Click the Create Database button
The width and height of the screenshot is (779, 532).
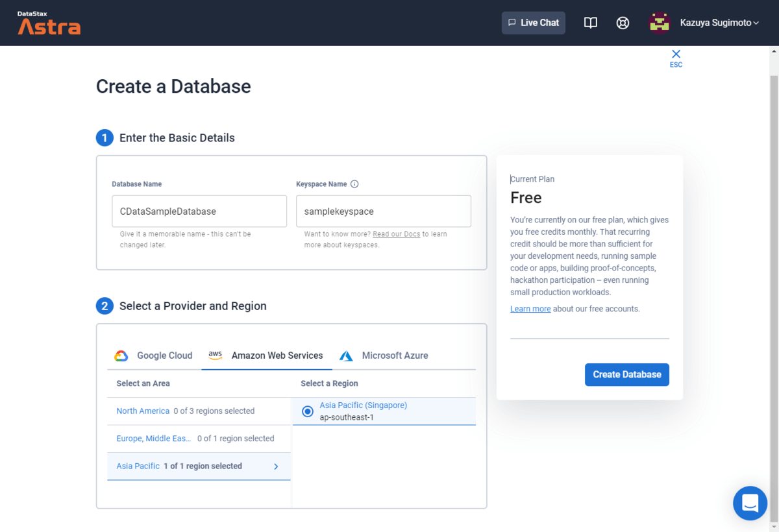coord(626,374)
